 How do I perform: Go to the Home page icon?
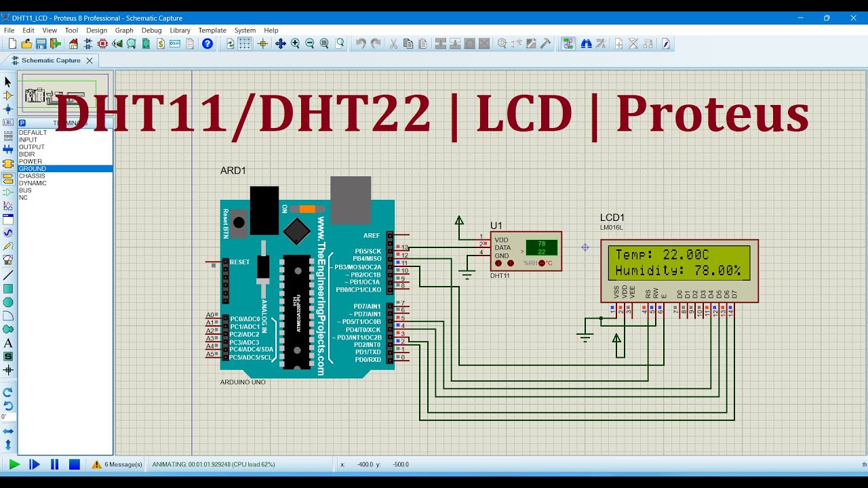coord(73,43)
